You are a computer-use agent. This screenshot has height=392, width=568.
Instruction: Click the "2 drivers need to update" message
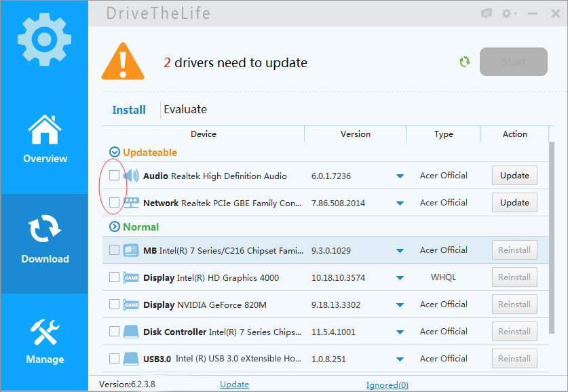point(235,62)
